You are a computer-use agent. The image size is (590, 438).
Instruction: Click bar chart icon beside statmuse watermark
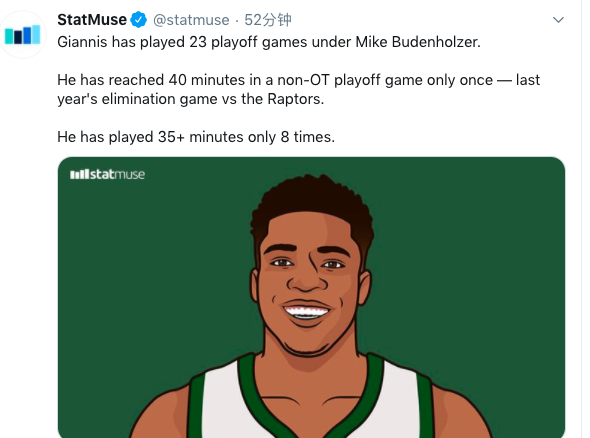coord(79,175)
